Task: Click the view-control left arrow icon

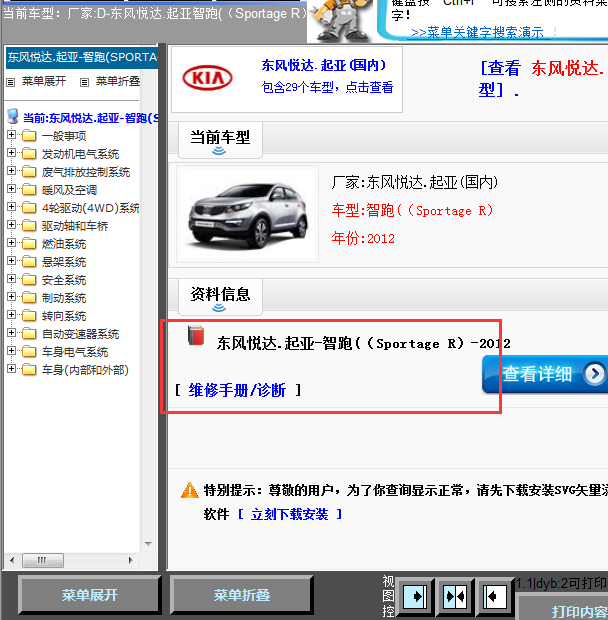Action: click(495, 596)
